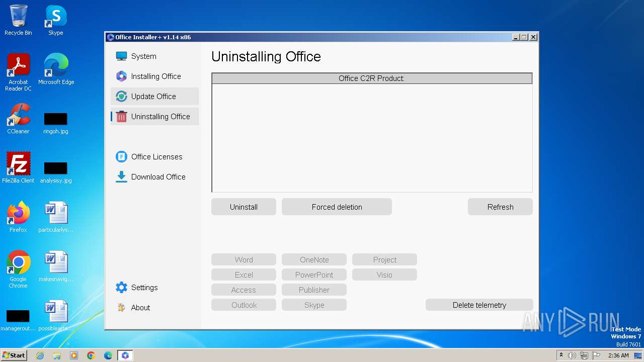Click the monitor icon beside System
Screen dimensions: 644x362
(121, 56)
